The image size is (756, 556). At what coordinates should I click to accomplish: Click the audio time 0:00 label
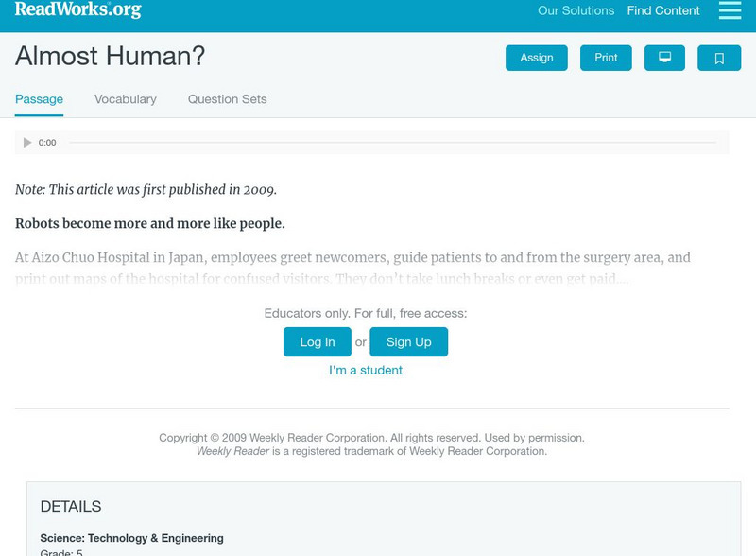point(47,143)
